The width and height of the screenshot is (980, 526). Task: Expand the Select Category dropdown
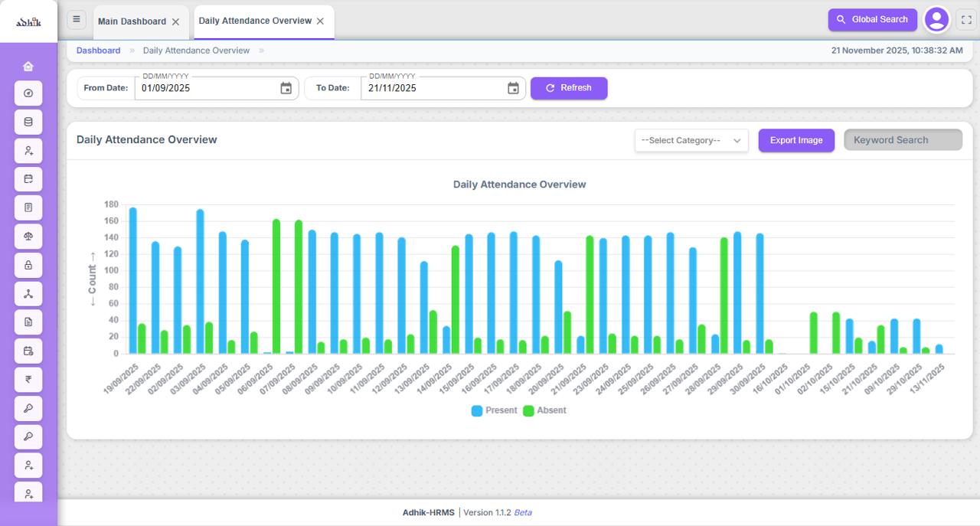691,141
